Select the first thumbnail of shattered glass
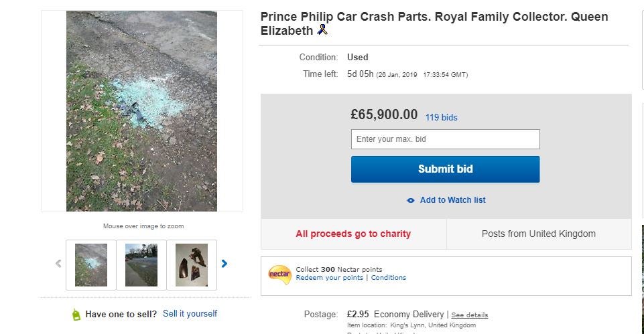 point(91,265)
